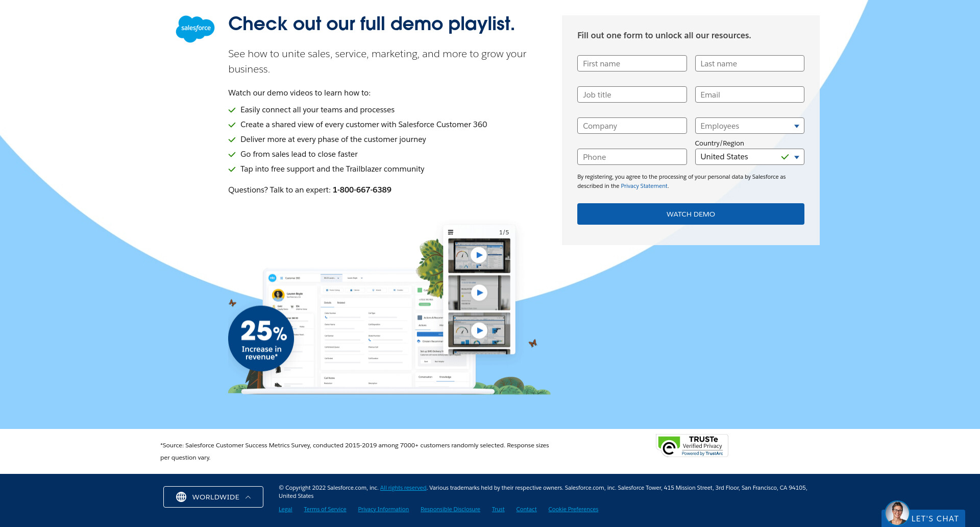Click the globe icon in Worldwide button
Image resolution: width=980 pixels, height=527 pixels.
click(x=181, y=497)
